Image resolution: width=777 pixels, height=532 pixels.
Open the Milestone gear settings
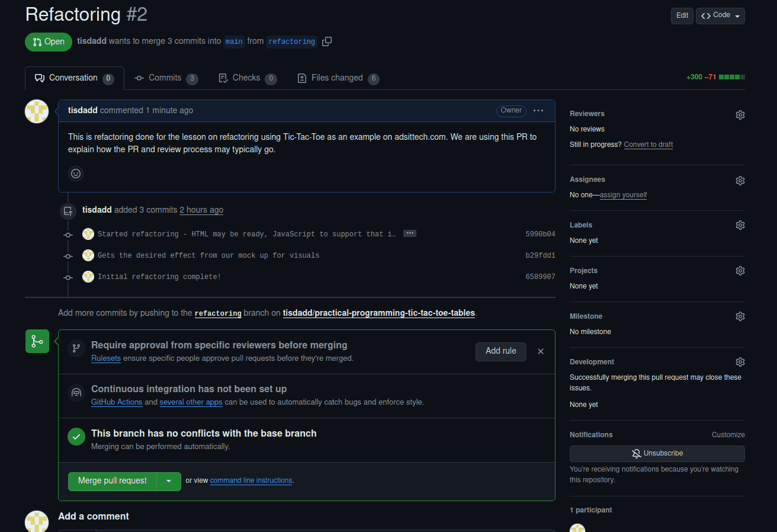pyautogui.click(x=740, y=316)
